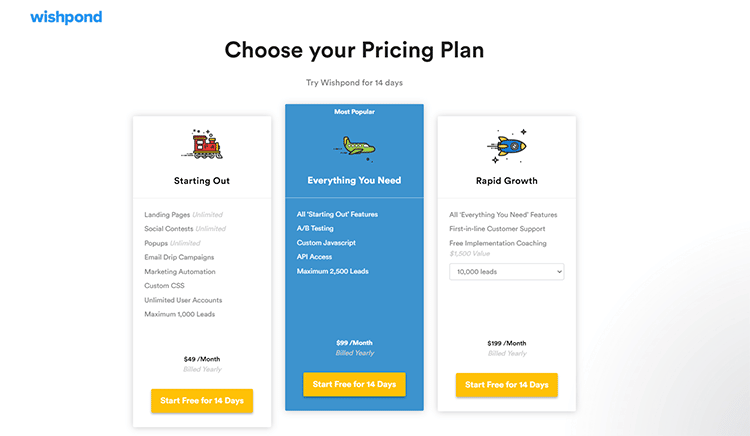This screenshot has height=436, width=750.
Task: Start free trial for Starting Out plan
Action: coord(202,401)
